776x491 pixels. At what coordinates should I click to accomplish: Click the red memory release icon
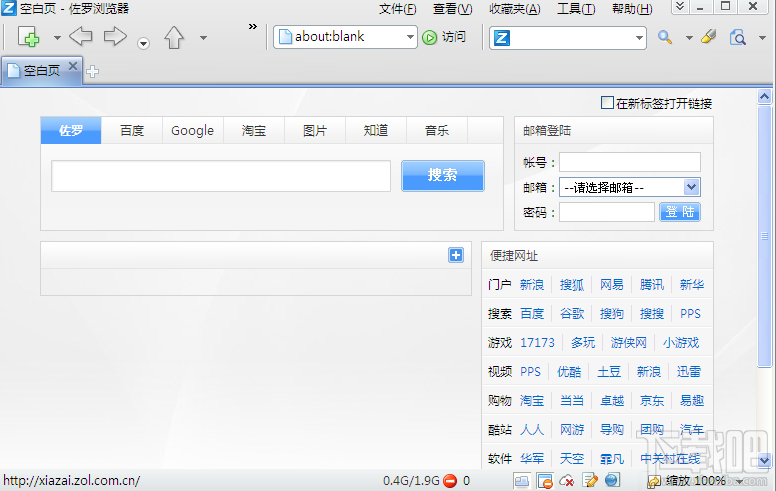(x=450, y=481)
